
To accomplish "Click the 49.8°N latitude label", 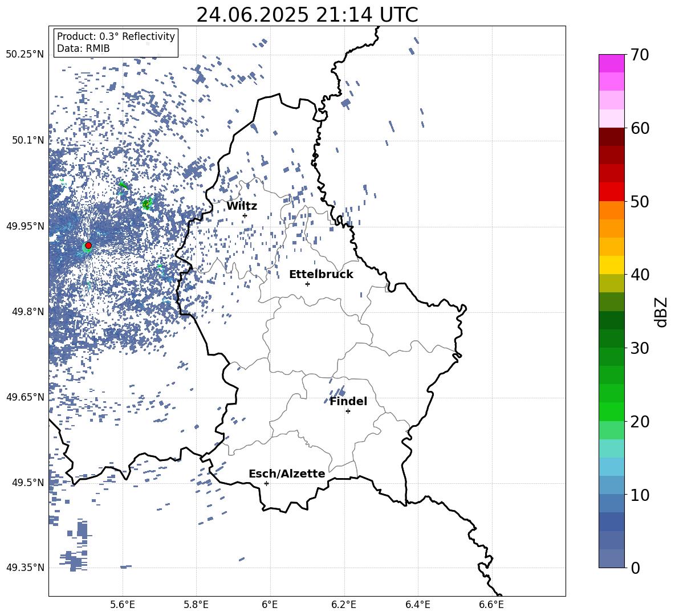I will pos(28,312).
